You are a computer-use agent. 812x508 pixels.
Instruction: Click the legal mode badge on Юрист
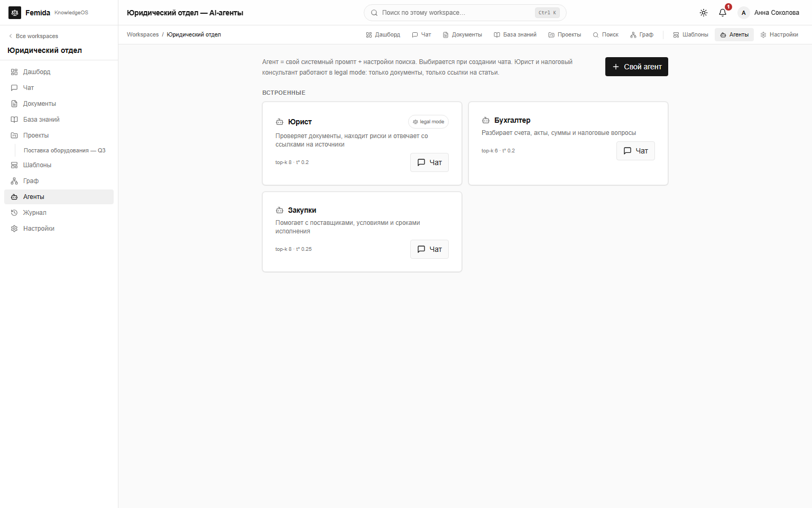coord(428,122)
